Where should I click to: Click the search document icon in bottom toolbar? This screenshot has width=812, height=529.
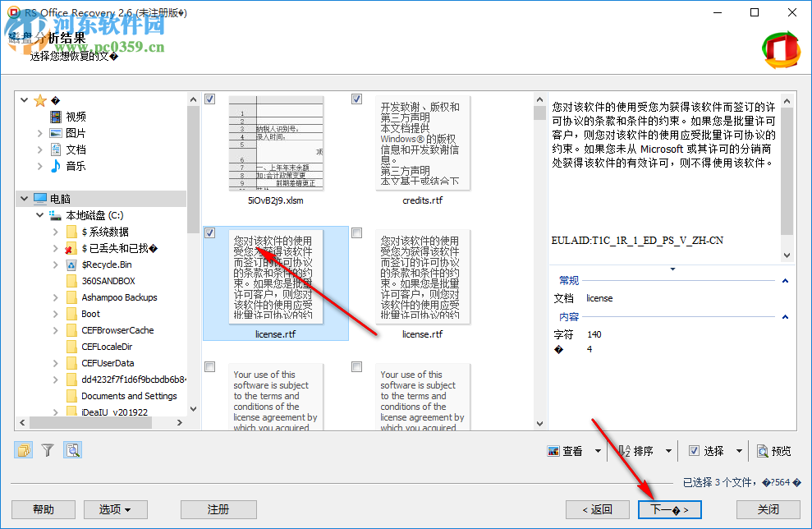[72, 449]
